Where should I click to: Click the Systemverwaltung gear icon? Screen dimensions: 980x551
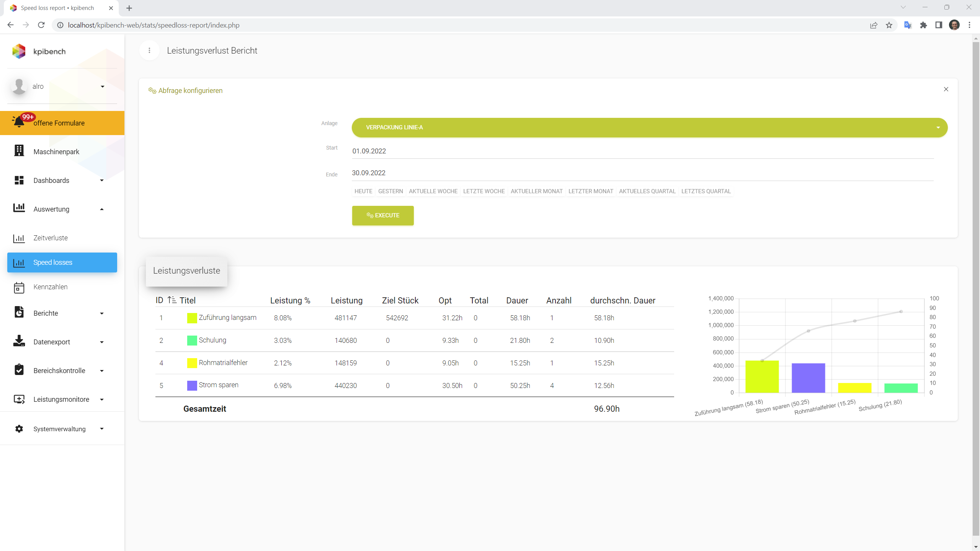[x=19, y=429]
